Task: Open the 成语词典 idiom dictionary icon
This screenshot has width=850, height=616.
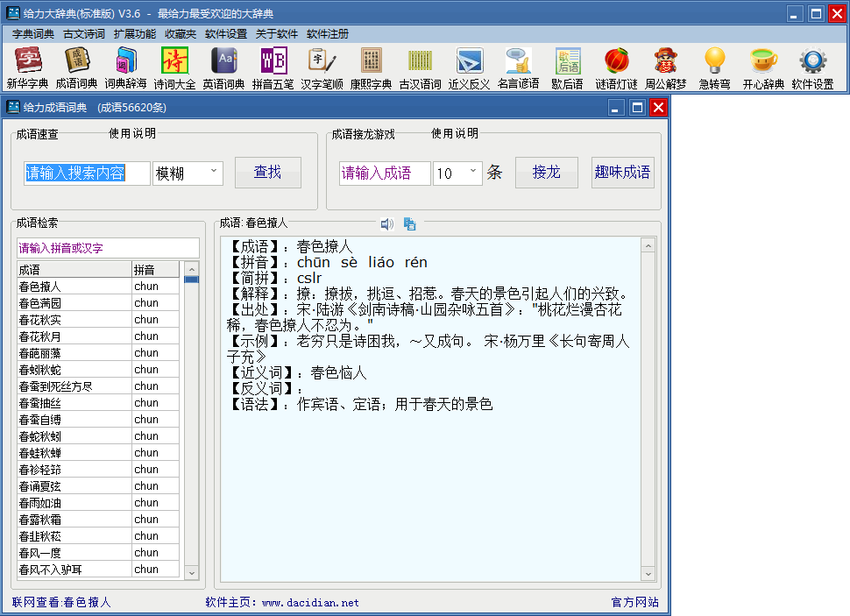Action: pos(78,68)
